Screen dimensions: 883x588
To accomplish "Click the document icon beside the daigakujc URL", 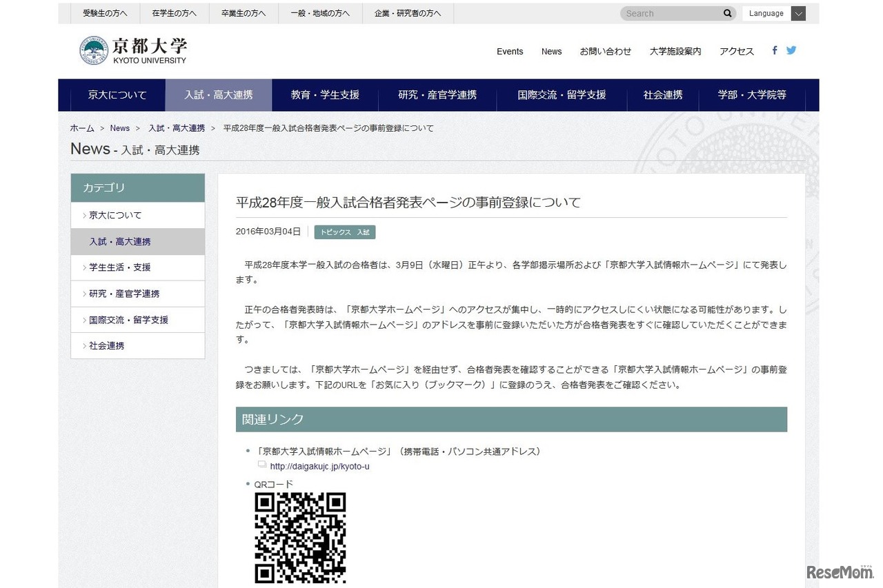I will click(x=262, y=464).
